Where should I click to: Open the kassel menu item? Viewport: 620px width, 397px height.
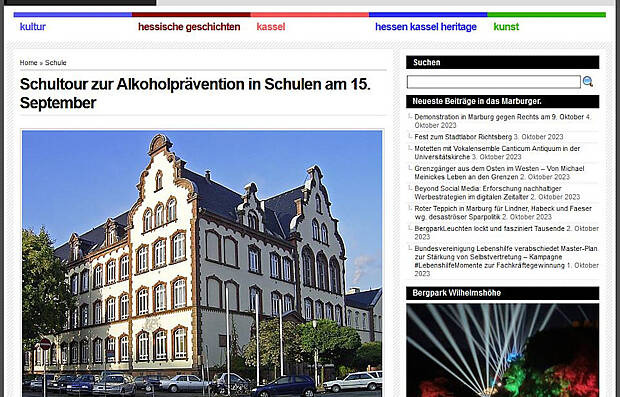[x=271, y=27]
